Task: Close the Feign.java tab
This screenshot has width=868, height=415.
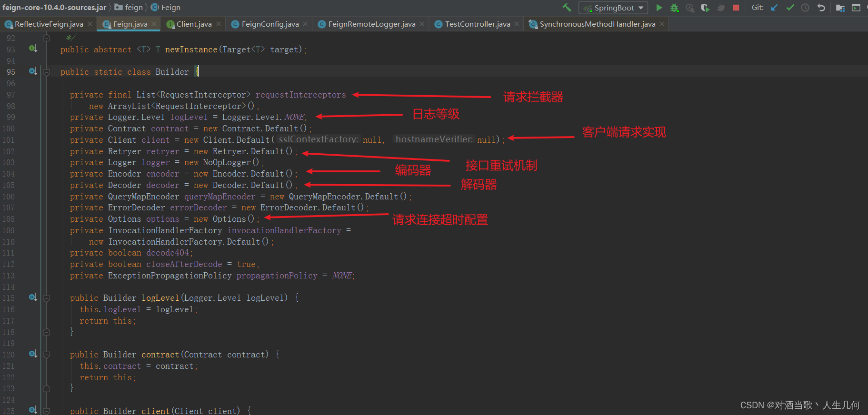Action: coord(154,24)
